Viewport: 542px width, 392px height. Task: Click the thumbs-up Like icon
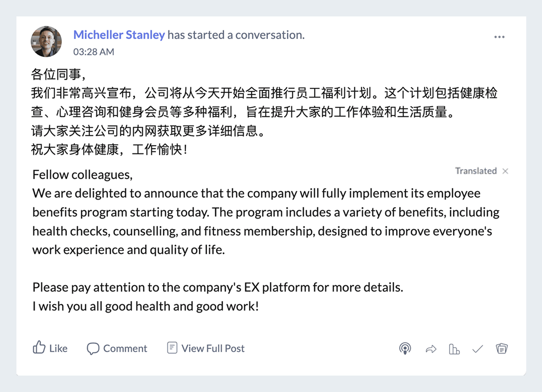(40, 348)
